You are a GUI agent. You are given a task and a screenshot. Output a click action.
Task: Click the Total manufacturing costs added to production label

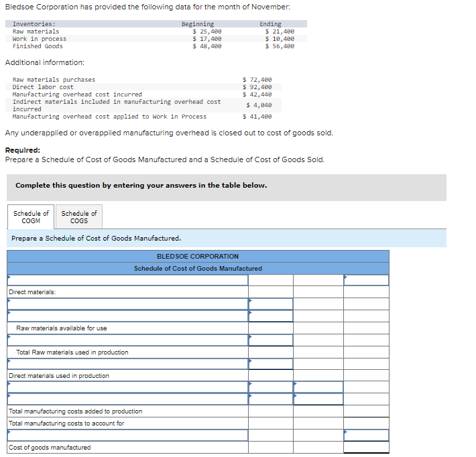[x=76, y=411]
